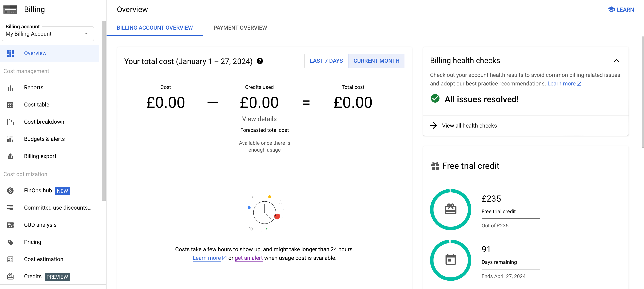Click the Ends April 27, 2024 text
Viewport: 644px width, 289px height.
point(504,277)
